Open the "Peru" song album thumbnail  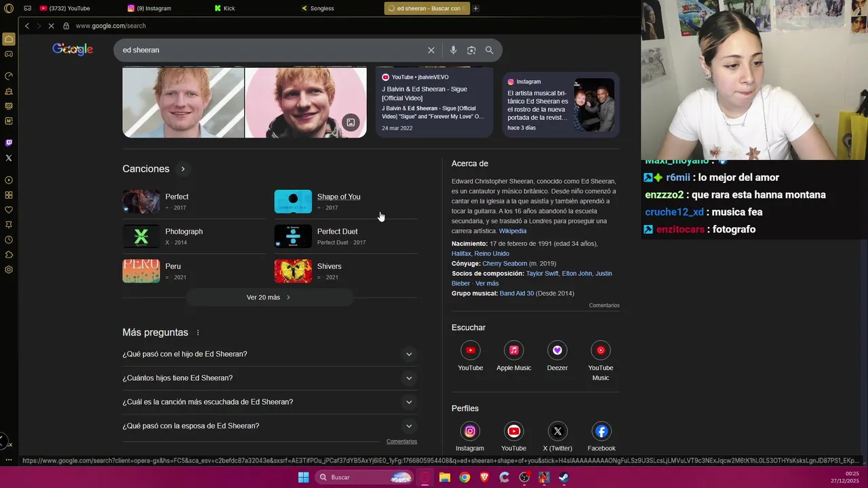[141, 271]
